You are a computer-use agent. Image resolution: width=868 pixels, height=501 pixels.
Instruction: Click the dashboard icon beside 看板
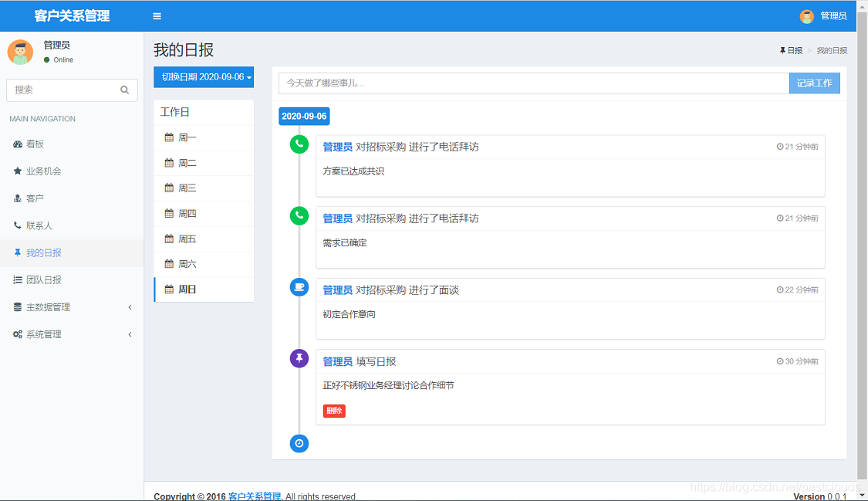point(18,144)
